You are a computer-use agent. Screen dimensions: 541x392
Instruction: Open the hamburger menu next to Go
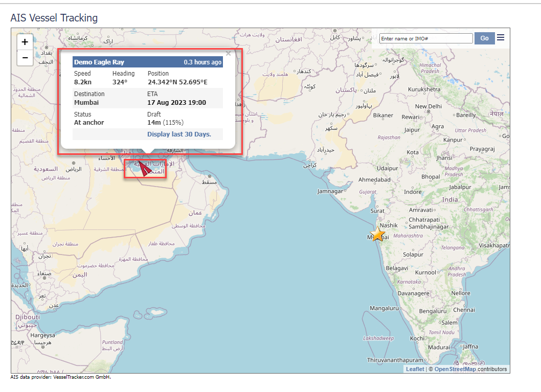(x=501, y=38)
